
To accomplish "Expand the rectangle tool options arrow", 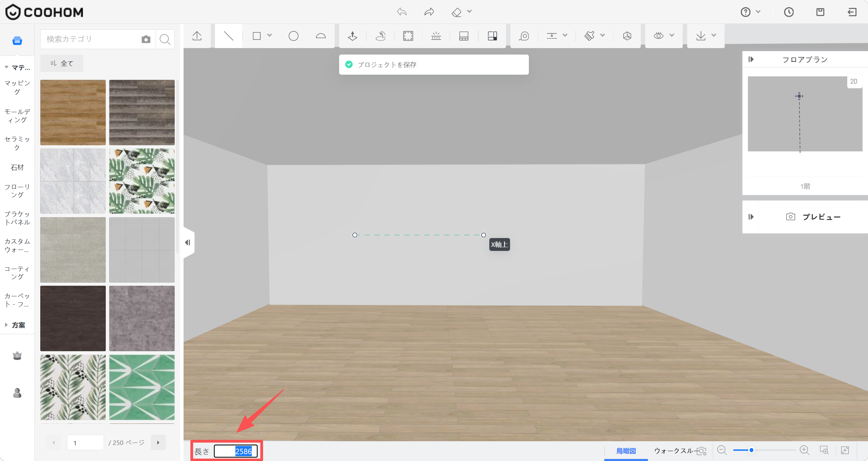I will click(270, 35).
